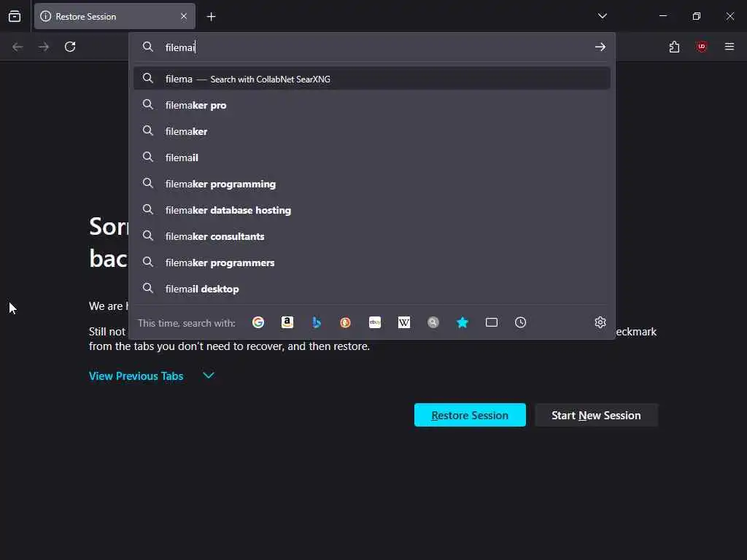Close the Restore Session tab
This screenshot has height=560, width=747.
tap(184, 16)
